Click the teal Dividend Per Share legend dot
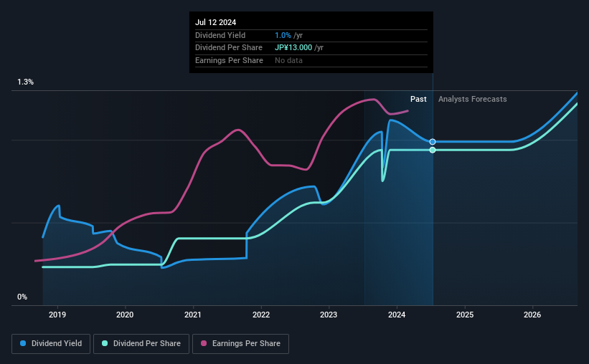 [x=105, y=343]
